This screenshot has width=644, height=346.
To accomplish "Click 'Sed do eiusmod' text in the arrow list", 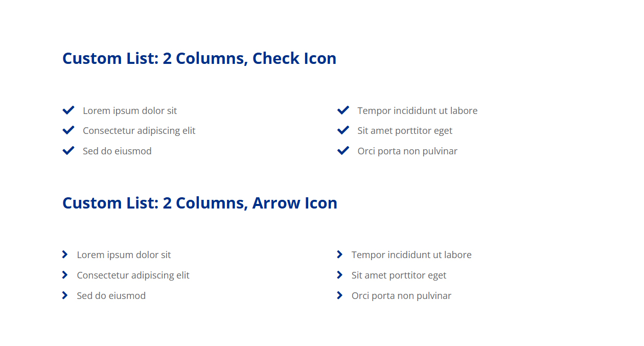I will pyautogui.click(x=111, y=296).
